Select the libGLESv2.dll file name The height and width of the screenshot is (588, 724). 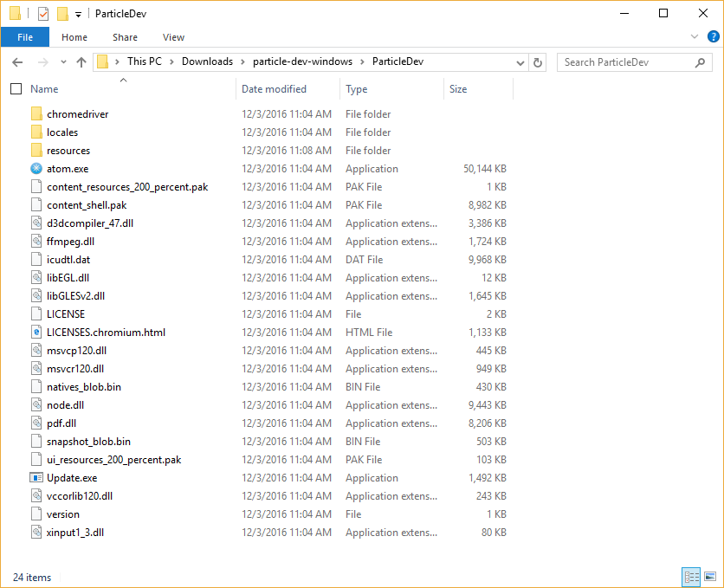[75, 296]
